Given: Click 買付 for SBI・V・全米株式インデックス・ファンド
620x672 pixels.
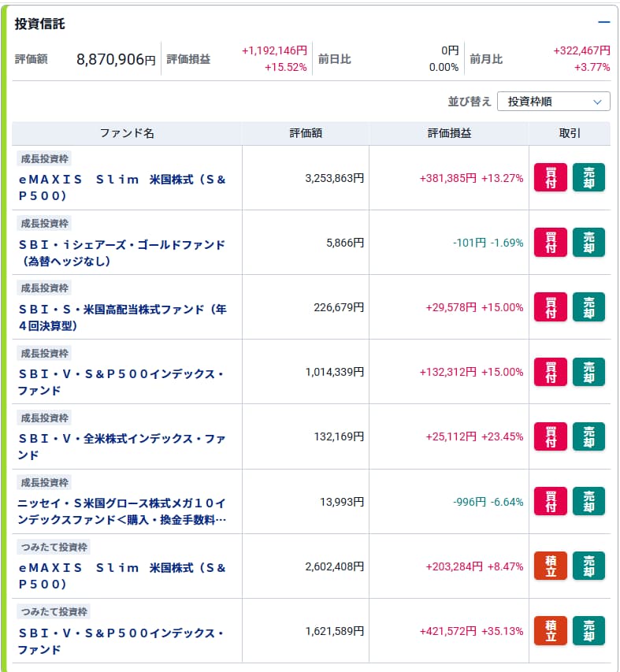Looking at the screenshot, I should [550, 436].
